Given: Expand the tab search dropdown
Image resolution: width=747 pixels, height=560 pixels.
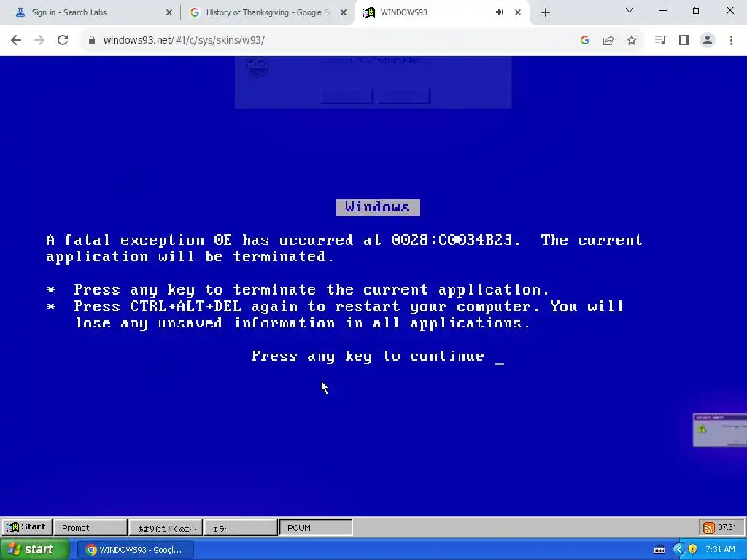Looking at the screenshot, I should 630,10.
